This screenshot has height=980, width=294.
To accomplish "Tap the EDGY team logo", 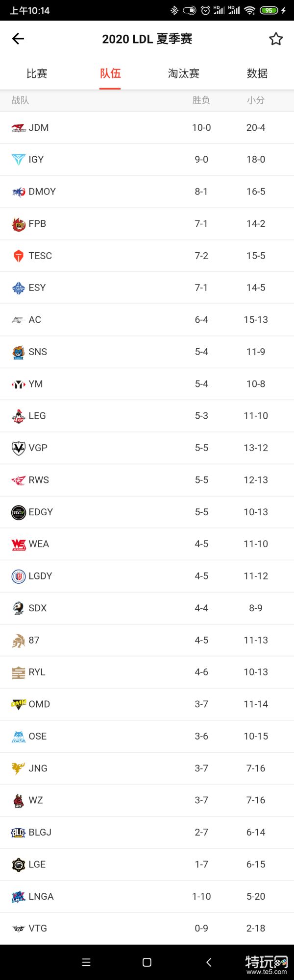I will coord(18,512).
